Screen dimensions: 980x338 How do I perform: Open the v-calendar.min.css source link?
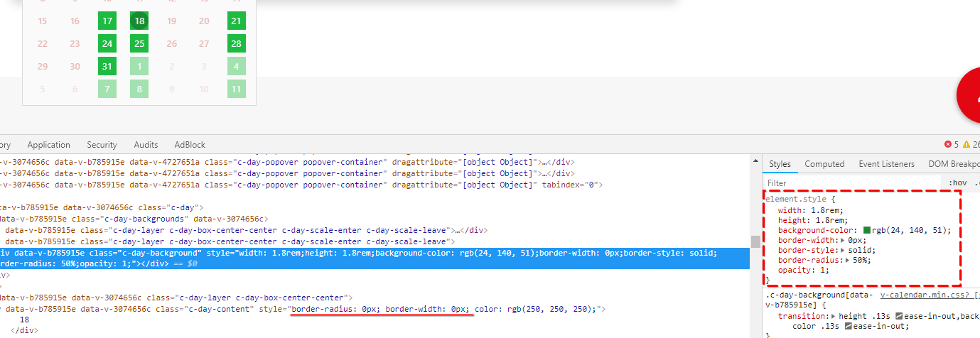pyautogui.click(x=926, y=294)
